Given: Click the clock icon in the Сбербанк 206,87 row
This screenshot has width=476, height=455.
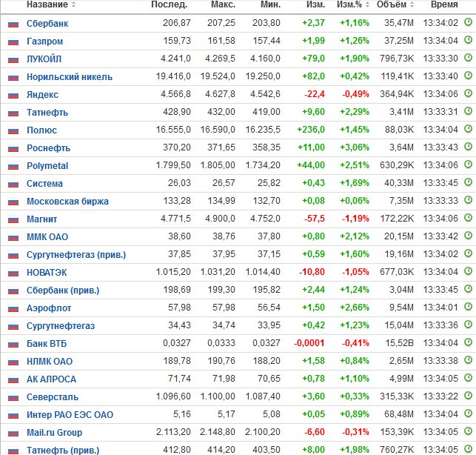Looking at the screenshot, I should pos(469,22).
